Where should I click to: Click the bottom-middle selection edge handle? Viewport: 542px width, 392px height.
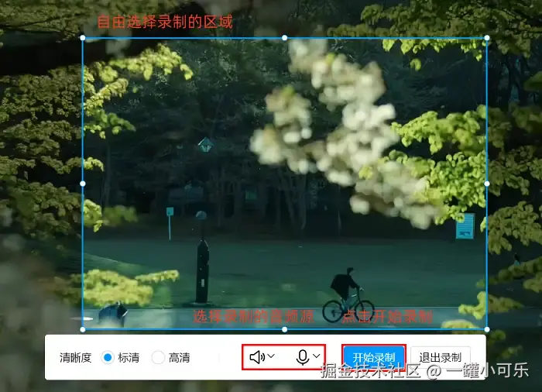point(284,329)
